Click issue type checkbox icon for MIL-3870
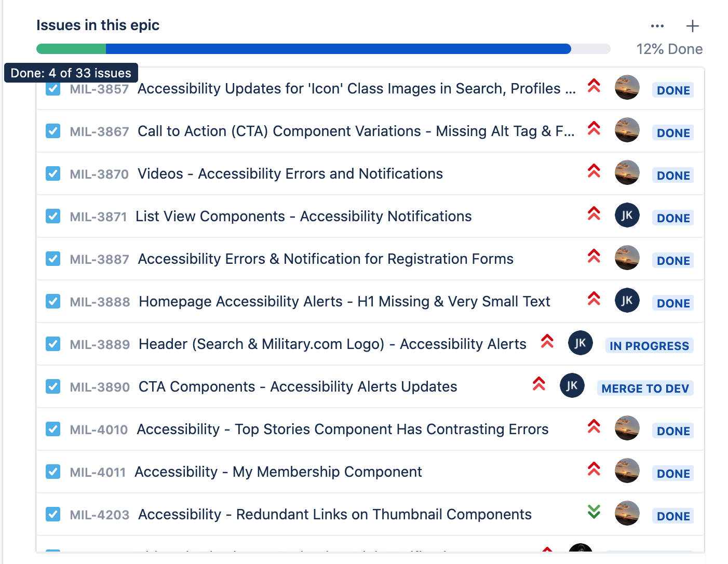 point(53,173)
